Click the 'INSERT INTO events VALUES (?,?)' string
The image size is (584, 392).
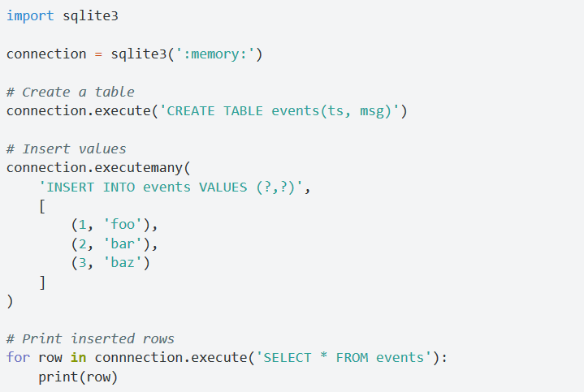tap(175, 187)
